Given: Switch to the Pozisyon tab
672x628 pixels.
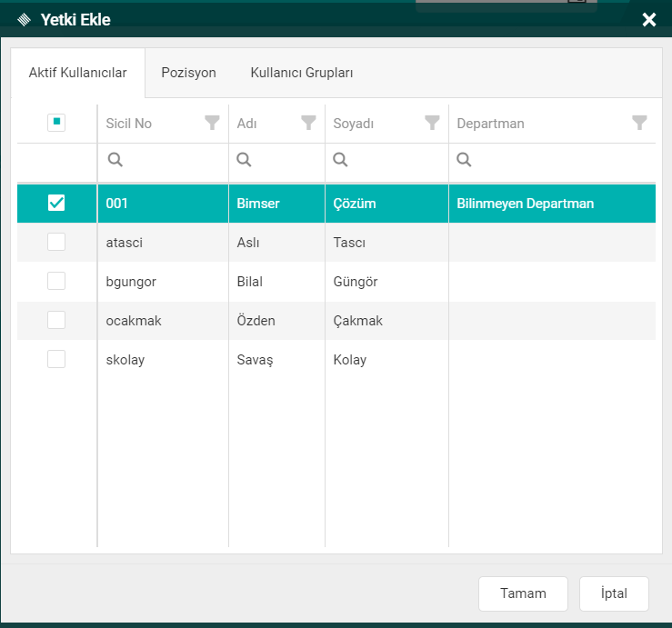Looking at the screenshot, I should pyautogui.click(x=188, y=73).
